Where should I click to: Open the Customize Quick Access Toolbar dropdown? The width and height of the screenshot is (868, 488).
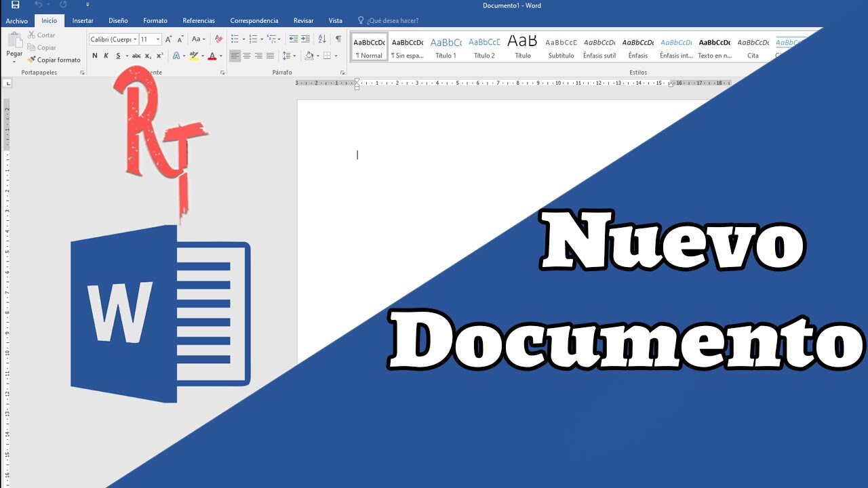[87, 5]
